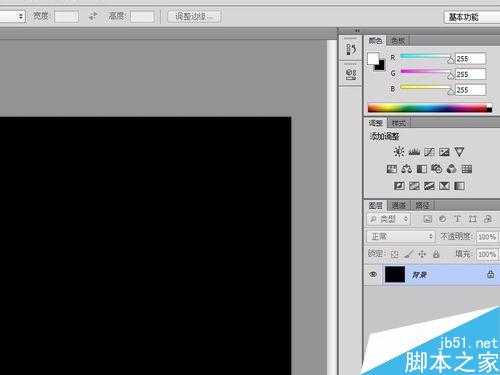The image size is (500, 375).
Task: Add a Levels adjustment
Action: click(414, 152)
